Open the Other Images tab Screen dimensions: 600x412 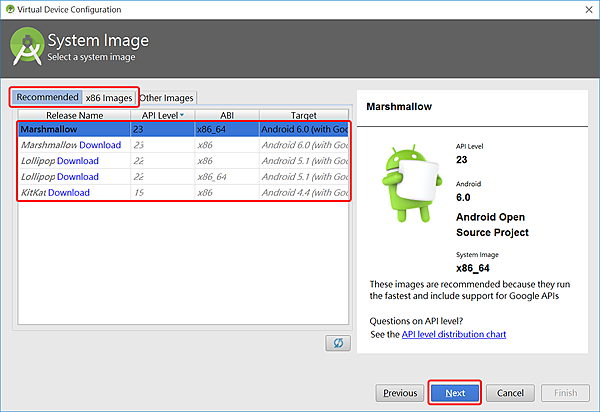click(166, 98)
